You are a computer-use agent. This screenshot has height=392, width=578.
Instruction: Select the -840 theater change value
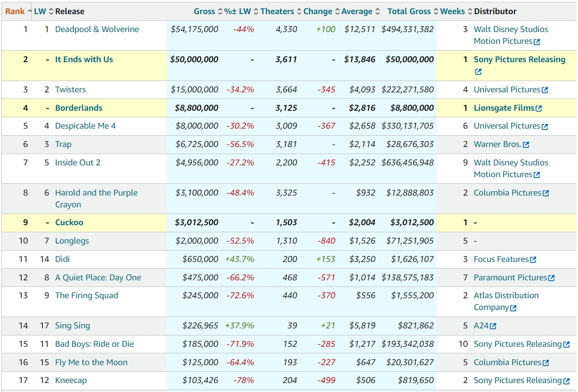click(x=326, y=241)
